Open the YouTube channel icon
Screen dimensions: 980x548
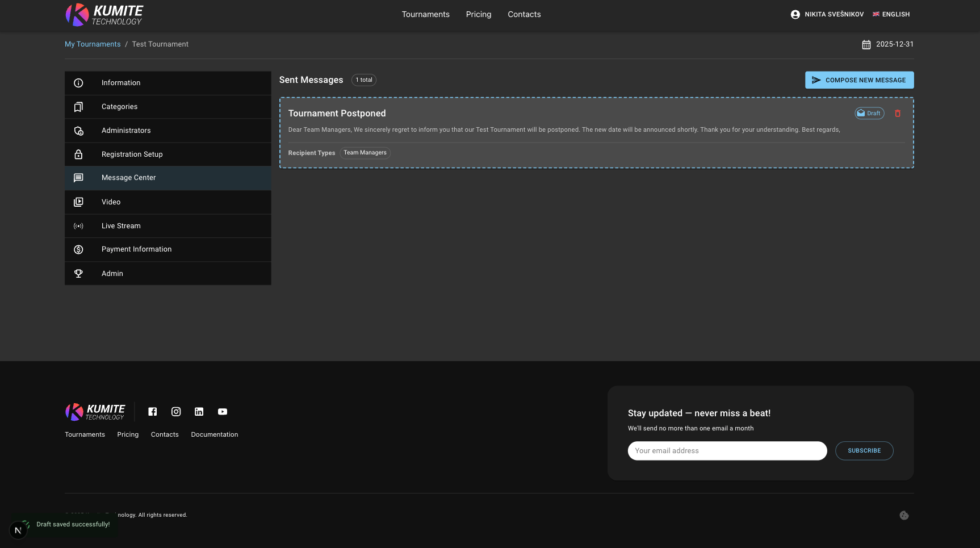pyautogui.click(x=223, y=412)
